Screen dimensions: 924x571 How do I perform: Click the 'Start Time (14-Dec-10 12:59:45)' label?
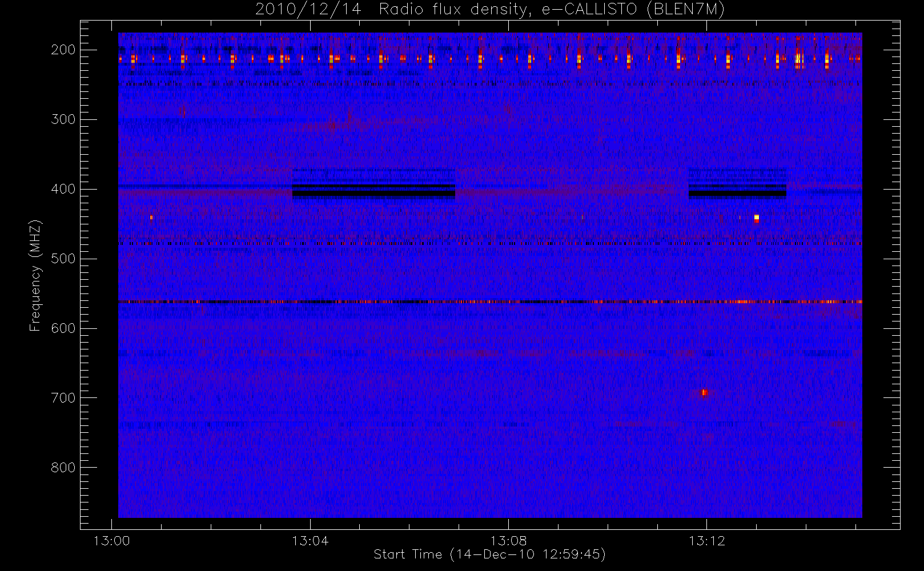489,554
